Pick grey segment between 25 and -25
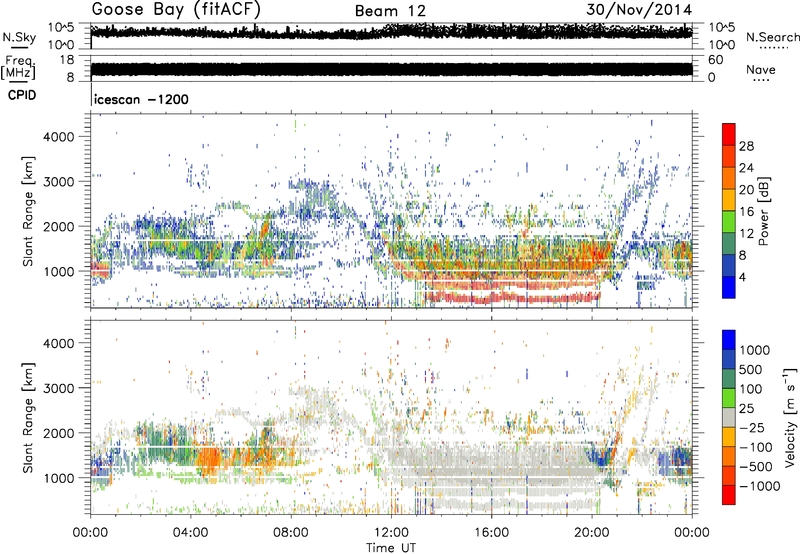Image resolution: width=800 pixels, height=554 pixels. 729,417
